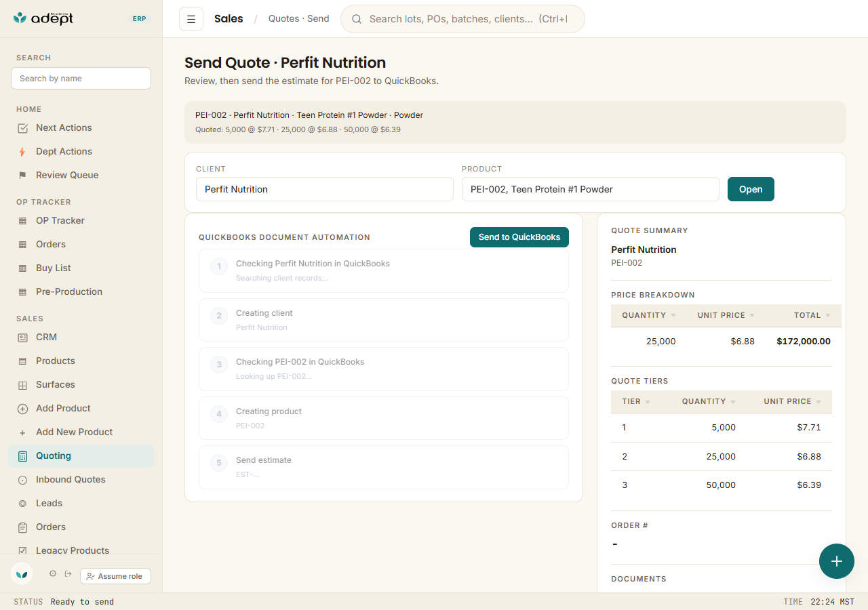This screenshot has height=610, width=868.
Task: Click the Send to QuickBooks button
Action: (x=519, y=237)
